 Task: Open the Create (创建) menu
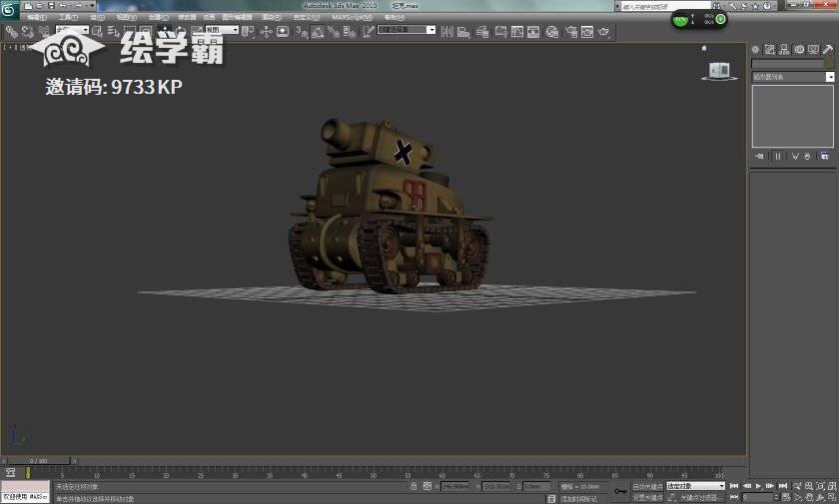159,18
